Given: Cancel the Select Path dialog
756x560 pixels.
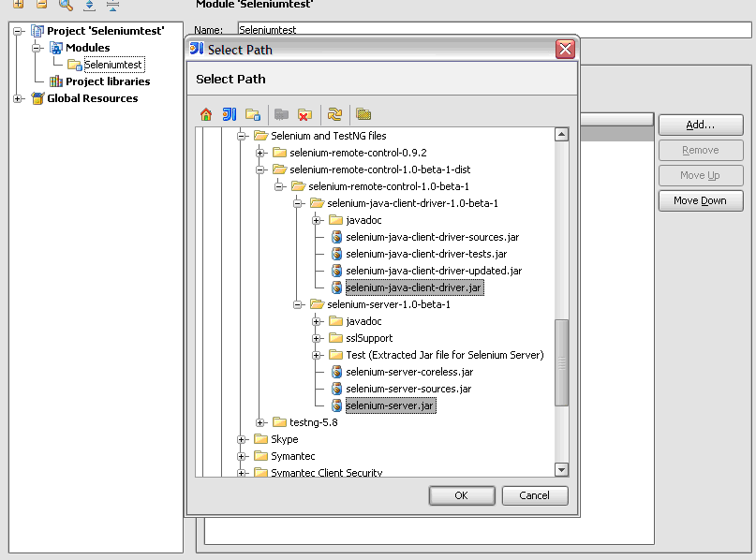Looking at the screenshot, I should pyautogui.click(x=535, y=495).
